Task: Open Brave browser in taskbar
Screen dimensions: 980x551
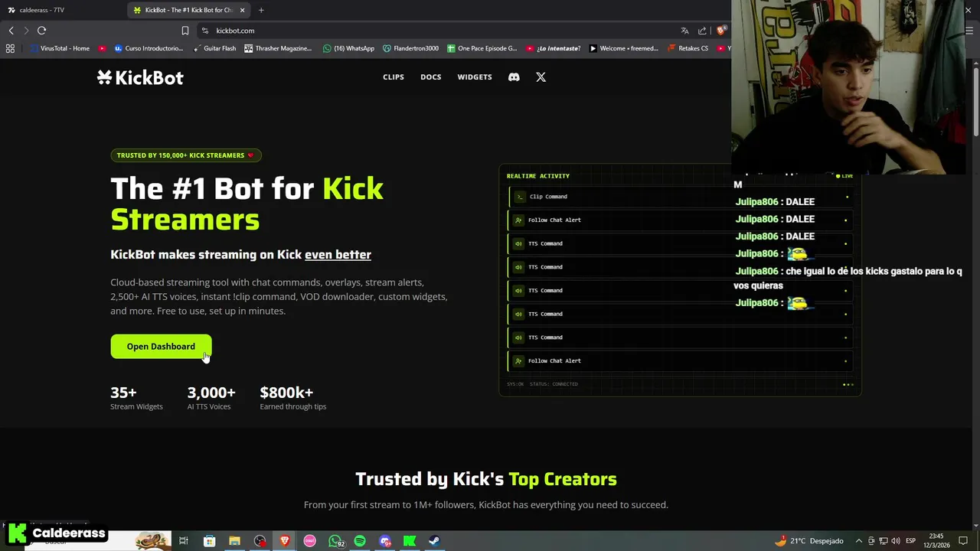Action: point(285,541)
